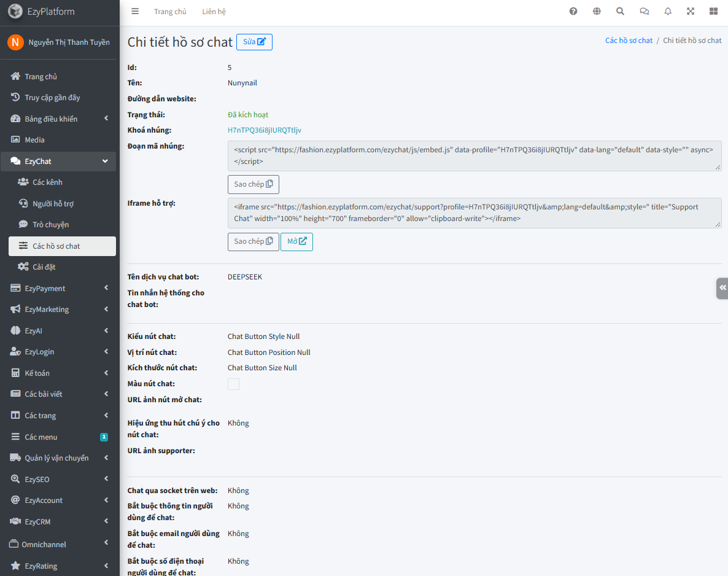Click the EzyPlatform logo icon

[x=15, y=11]
